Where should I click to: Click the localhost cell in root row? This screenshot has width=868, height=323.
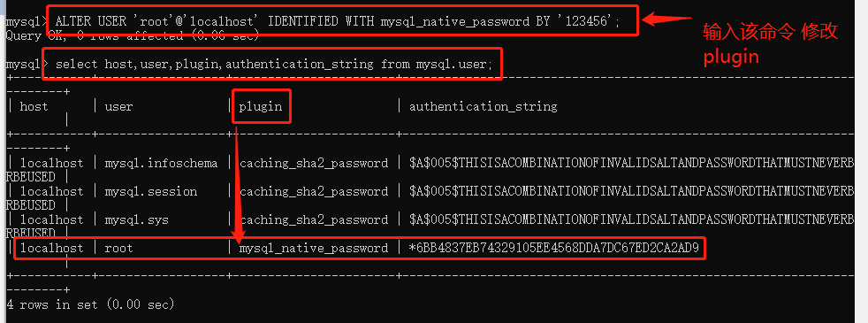pyautogui.click(x=51, y=248)
